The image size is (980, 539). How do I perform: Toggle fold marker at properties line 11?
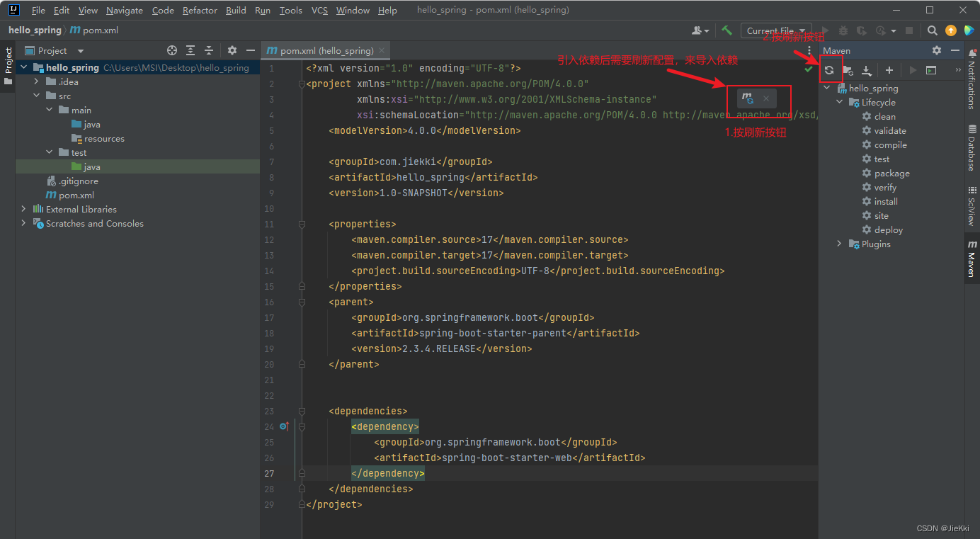(x=302, y=224)
